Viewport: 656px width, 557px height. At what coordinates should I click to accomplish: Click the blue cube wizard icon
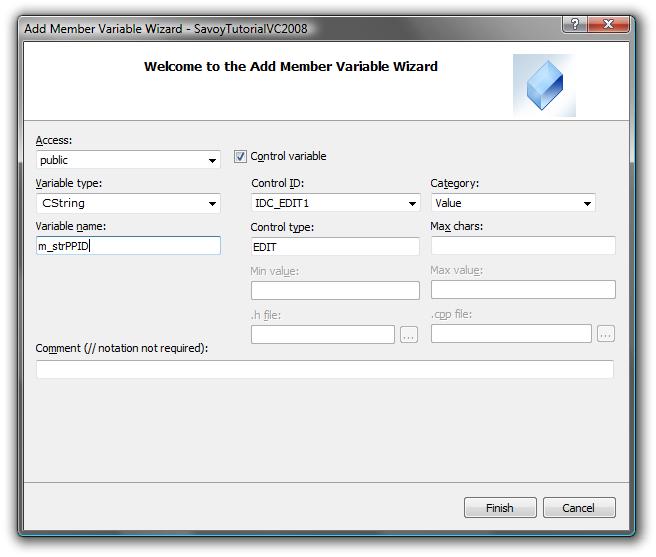pyautogui.click(x=544, y=85)
